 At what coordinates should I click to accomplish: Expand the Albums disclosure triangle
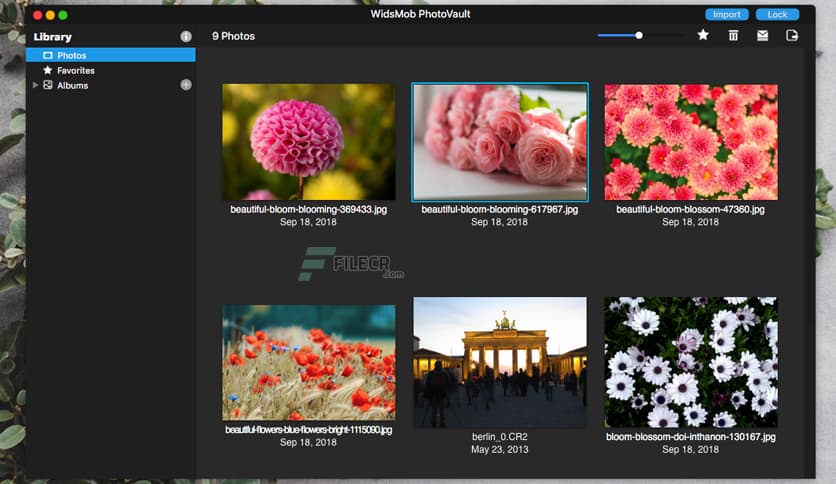[35, 85]
